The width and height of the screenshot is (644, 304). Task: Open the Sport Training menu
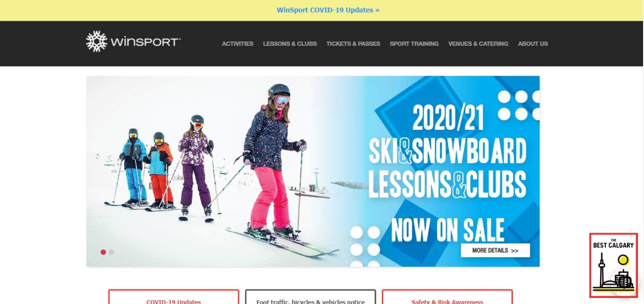(414, 43)
